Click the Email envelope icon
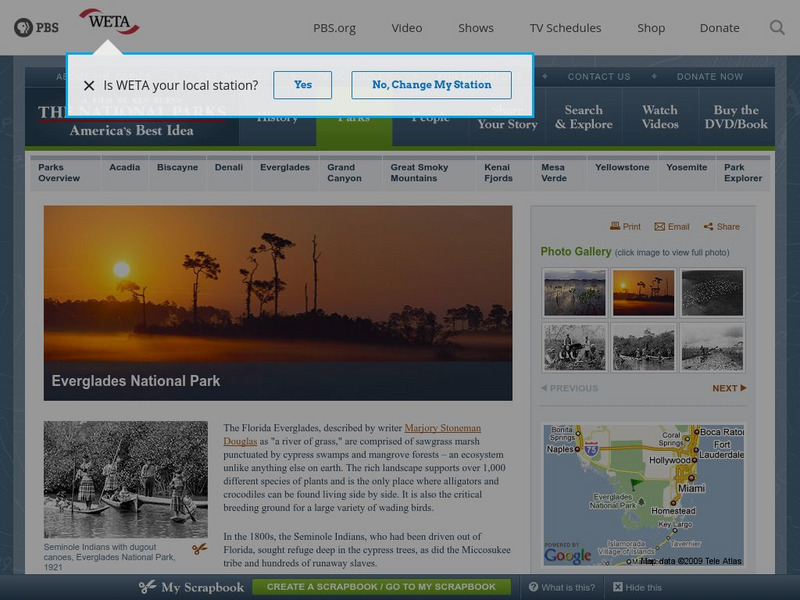Image resolution: width=800 pixels, height=600 pixels. coord(659,227)
